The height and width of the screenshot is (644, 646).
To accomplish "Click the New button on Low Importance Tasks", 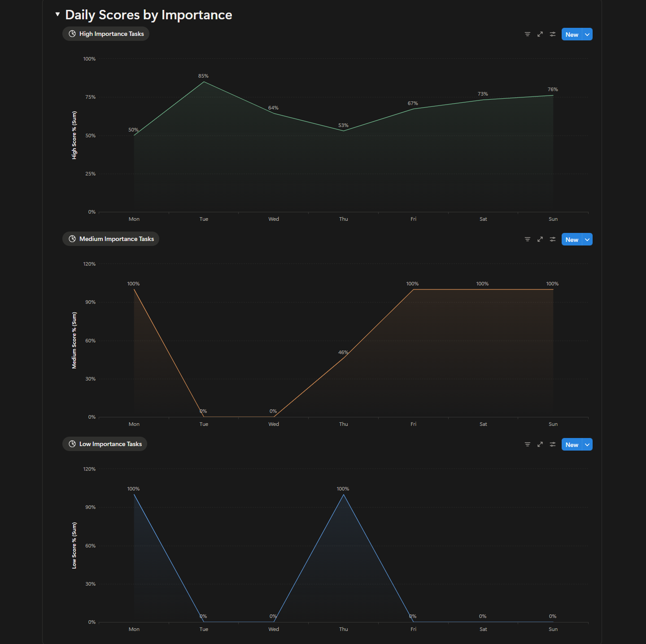I will point(572,444).
